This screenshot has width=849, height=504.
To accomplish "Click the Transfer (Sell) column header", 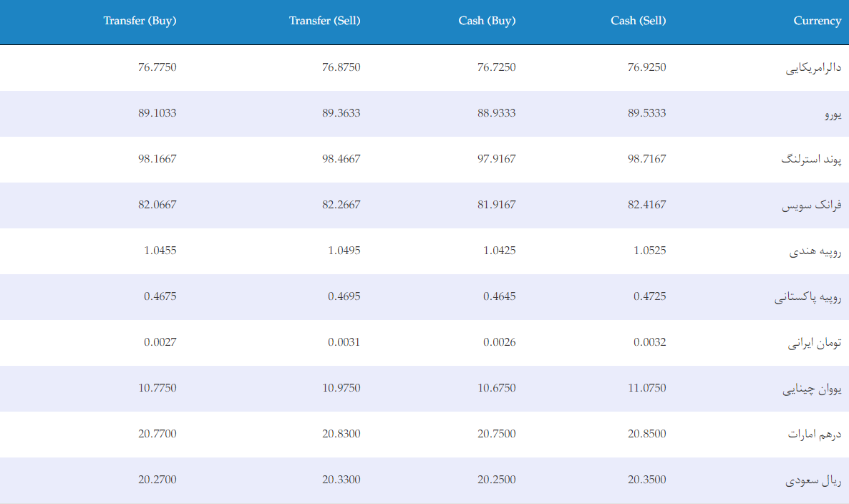I will [324, 21].
